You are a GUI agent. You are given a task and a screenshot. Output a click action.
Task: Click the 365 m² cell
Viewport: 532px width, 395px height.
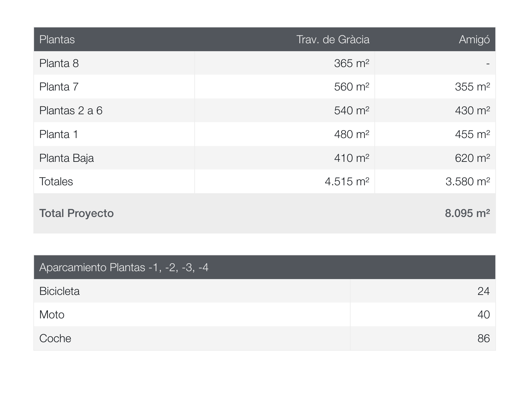352,63
